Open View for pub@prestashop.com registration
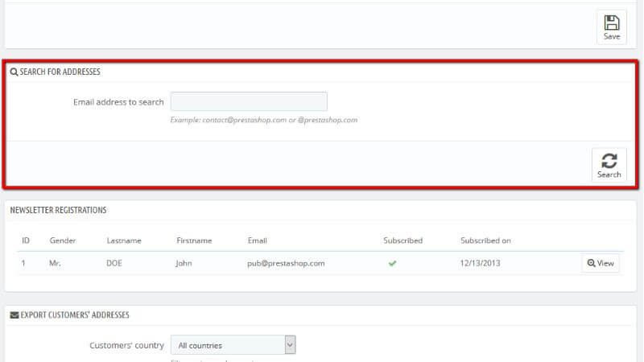 point(601,263)
